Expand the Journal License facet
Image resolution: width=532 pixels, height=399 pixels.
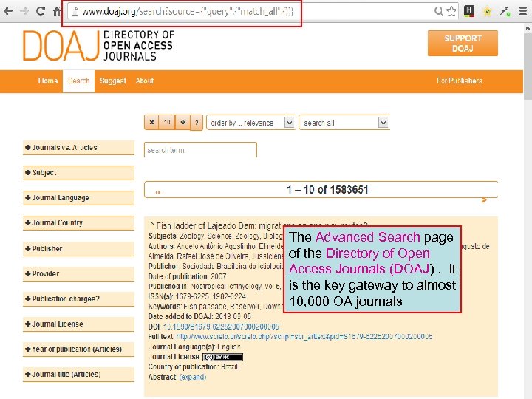point(78,324)
